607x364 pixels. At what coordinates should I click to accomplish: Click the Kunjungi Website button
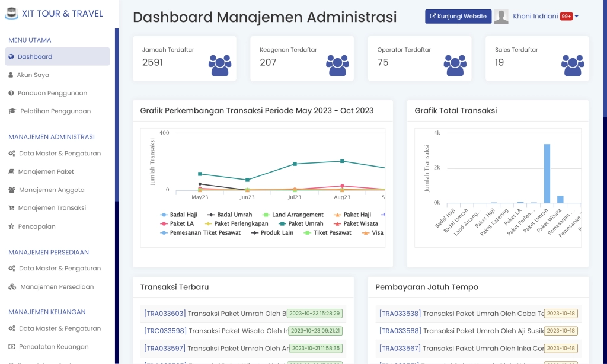point(458,17)
